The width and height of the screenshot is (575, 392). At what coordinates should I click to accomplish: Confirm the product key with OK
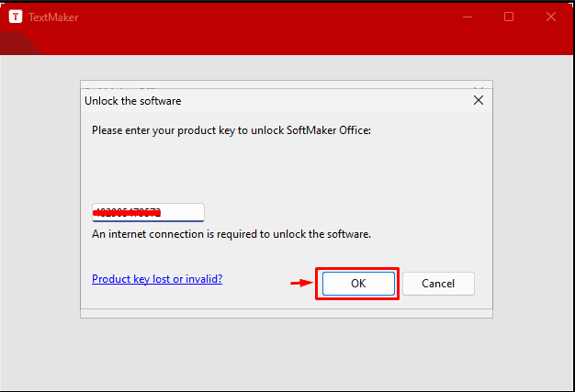[358, 284]
